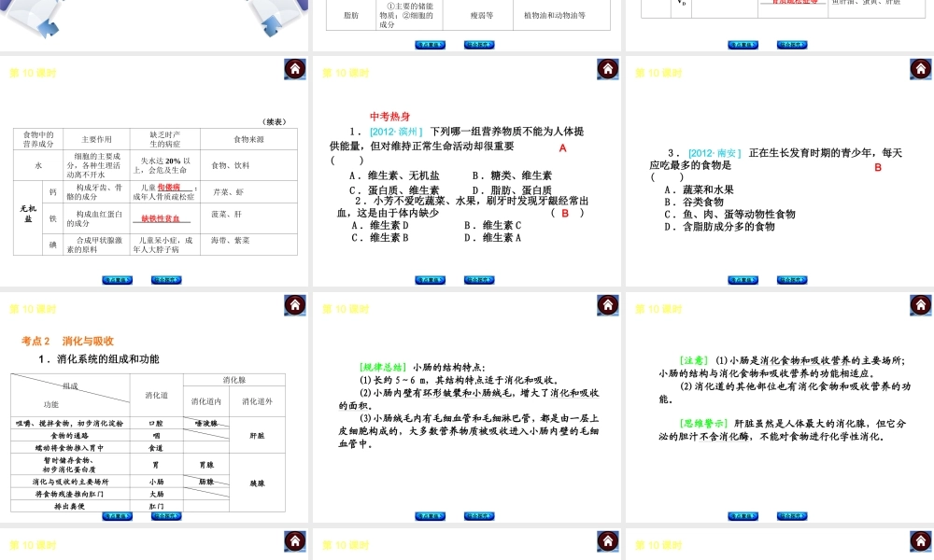Click home icon on 考点2 消化与吸收 slide
The width and height of the screenshot is (934, 560).
pos(295,305)
